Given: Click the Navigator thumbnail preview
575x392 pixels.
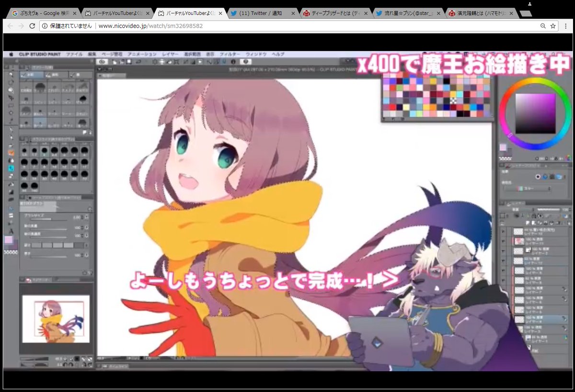Looking at the screenshot, I should point(56,319).
